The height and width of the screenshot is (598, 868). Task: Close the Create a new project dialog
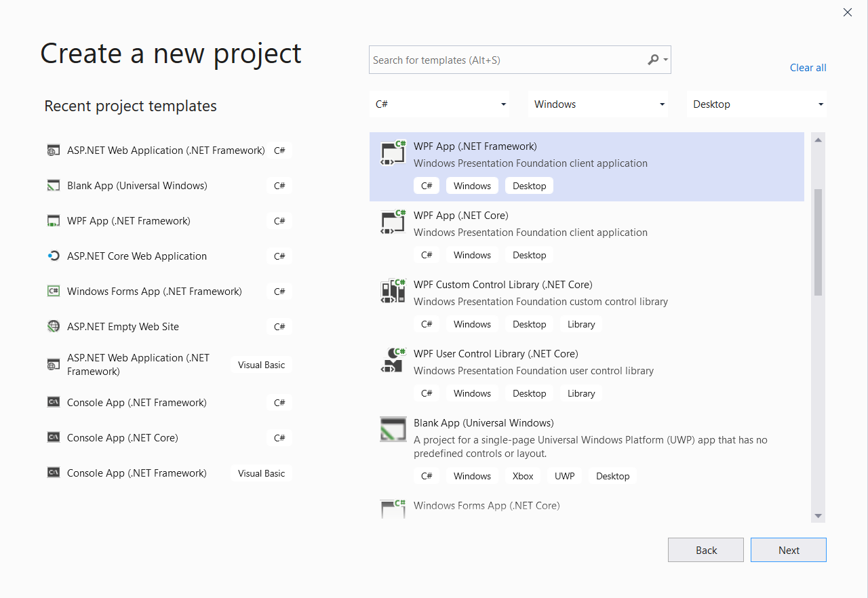[848, 12]
